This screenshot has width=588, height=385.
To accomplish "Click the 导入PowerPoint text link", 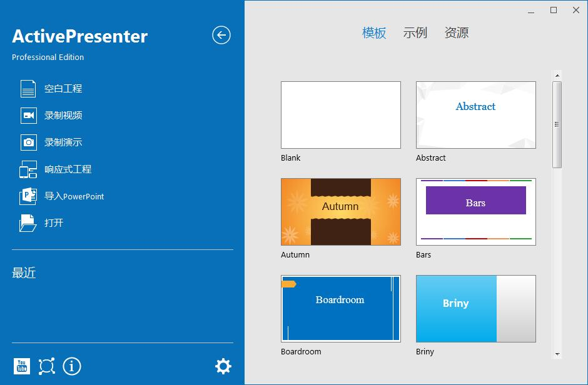I will click(74, 196).
